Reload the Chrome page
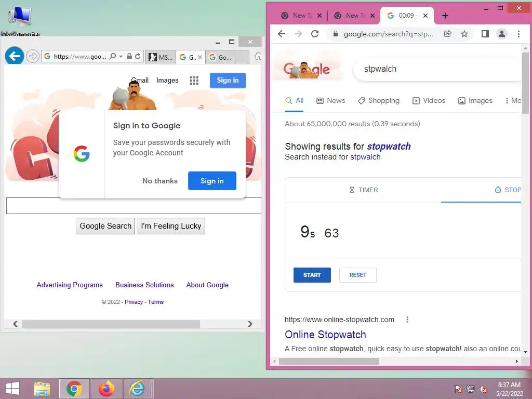The width and height of the screenshot is (532, 399). tap(315, 34)
